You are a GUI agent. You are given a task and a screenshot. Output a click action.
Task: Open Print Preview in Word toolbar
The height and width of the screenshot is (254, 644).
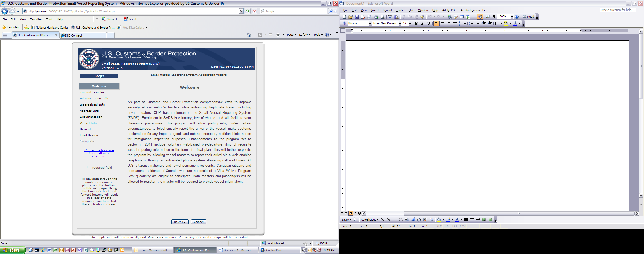382,17
